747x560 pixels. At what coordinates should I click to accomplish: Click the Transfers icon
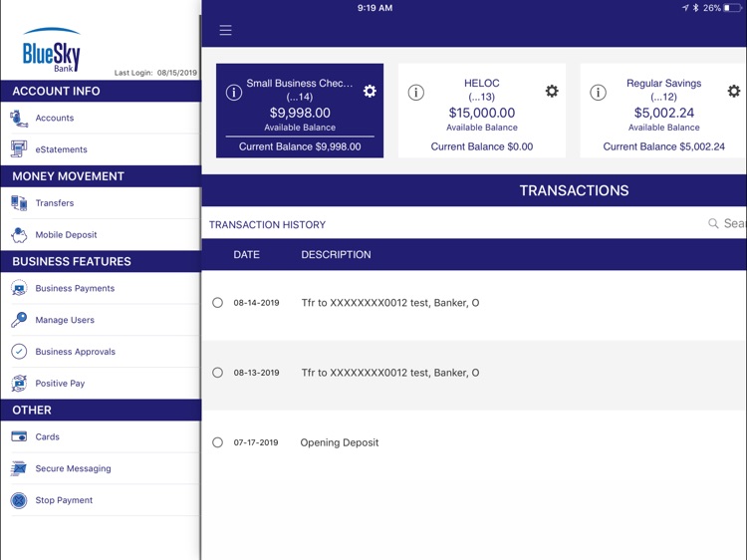tap(19, 203)
